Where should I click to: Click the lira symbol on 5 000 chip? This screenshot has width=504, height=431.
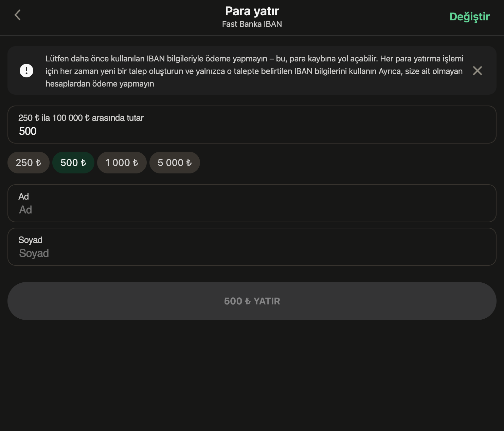pos(189,163)
